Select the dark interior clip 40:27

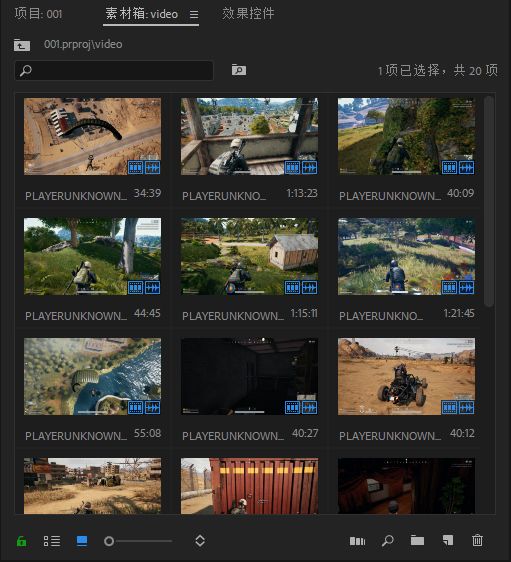coord(249,377)
